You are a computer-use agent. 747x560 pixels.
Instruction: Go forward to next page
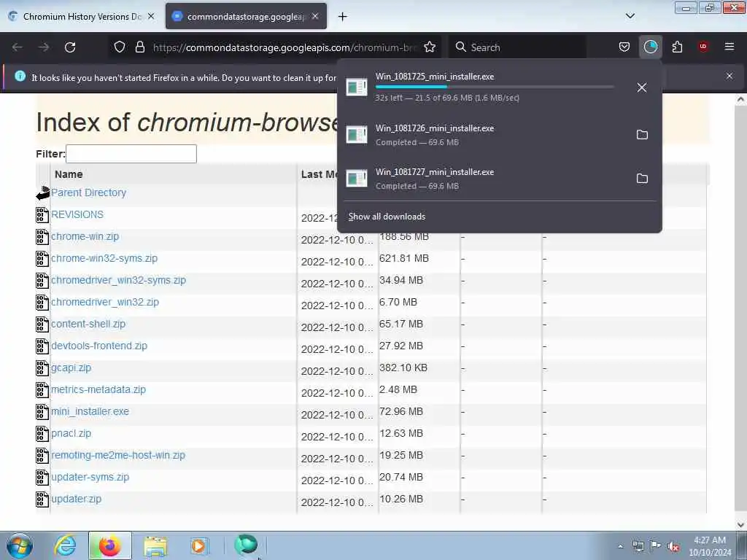coord(44,47)
